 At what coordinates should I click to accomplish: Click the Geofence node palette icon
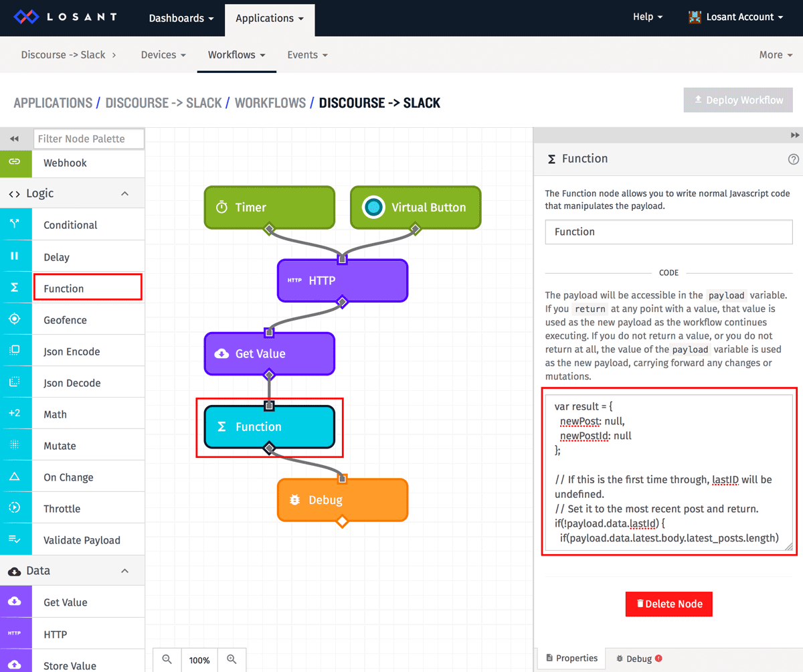point(15,319)
